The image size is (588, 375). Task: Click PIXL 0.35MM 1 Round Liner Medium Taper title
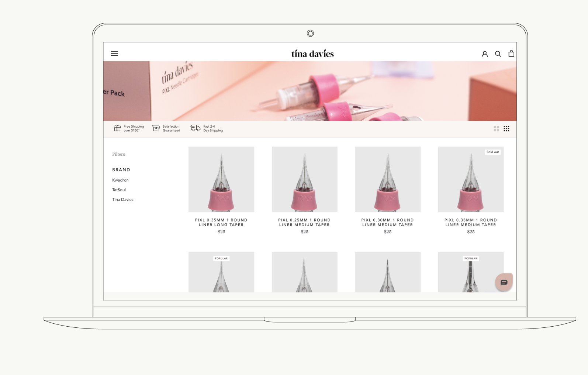click(471, 222)
